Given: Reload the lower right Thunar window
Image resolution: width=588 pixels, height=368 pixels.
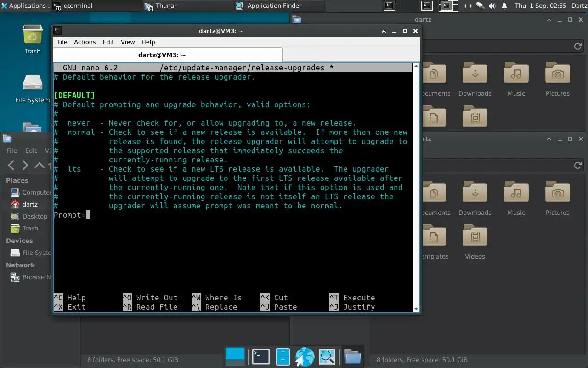Looking at the screenshot, I should (578, 165).
